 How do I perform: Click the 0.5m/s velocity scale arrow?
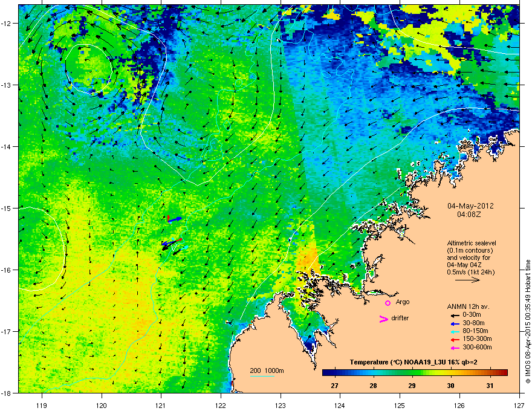coord(467,280)
